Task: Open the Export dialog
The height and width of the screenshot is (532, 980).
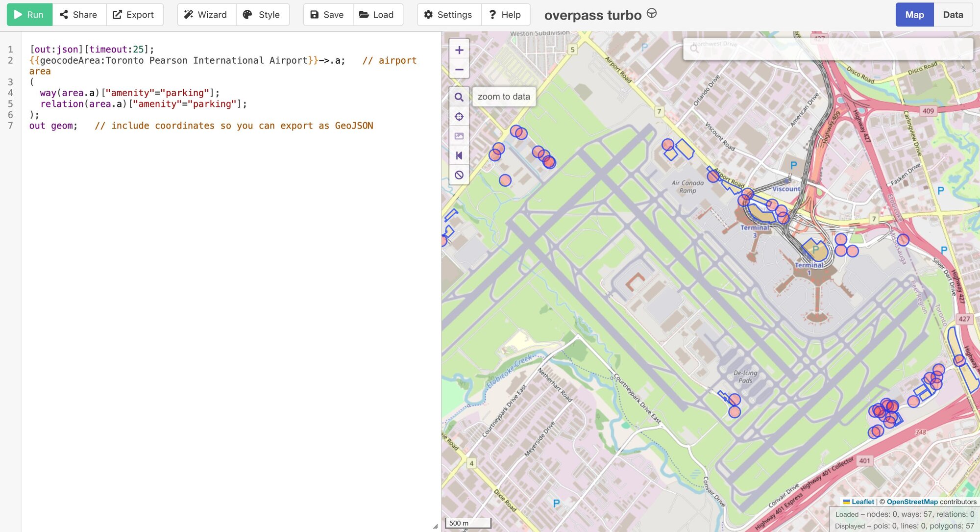Action: 134,15
